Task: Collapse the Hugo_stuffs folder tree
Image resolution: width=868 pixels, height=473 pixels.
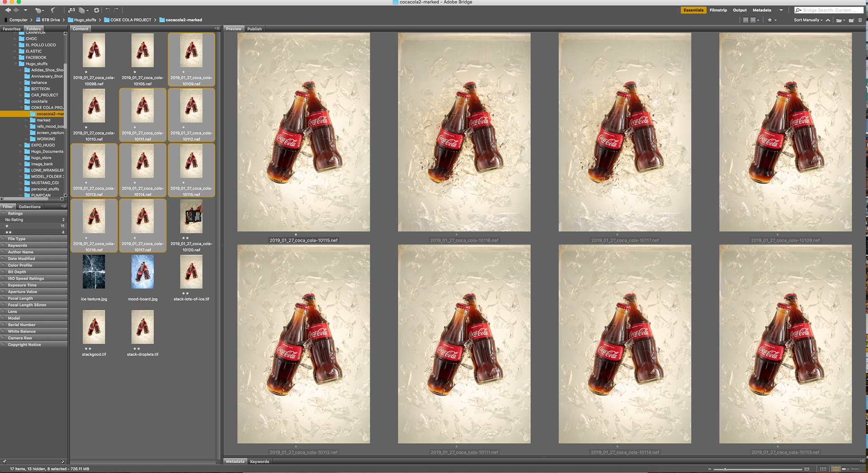Action: (x=15, y=64)
